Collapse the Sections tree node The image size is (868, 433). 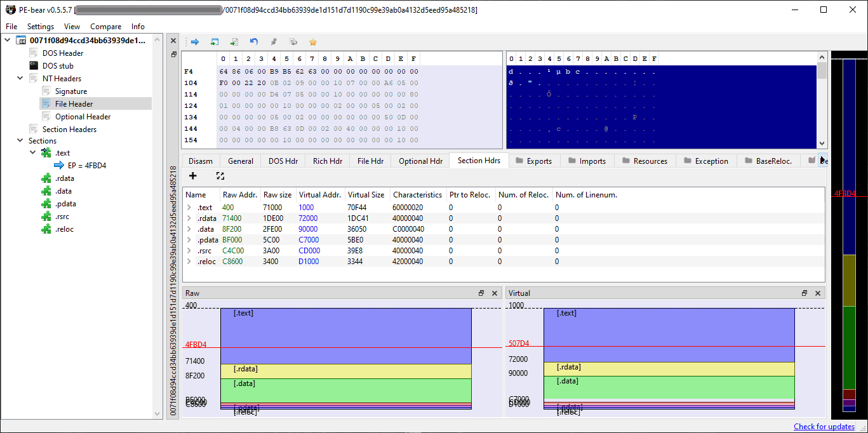click(x=20, y=140)
